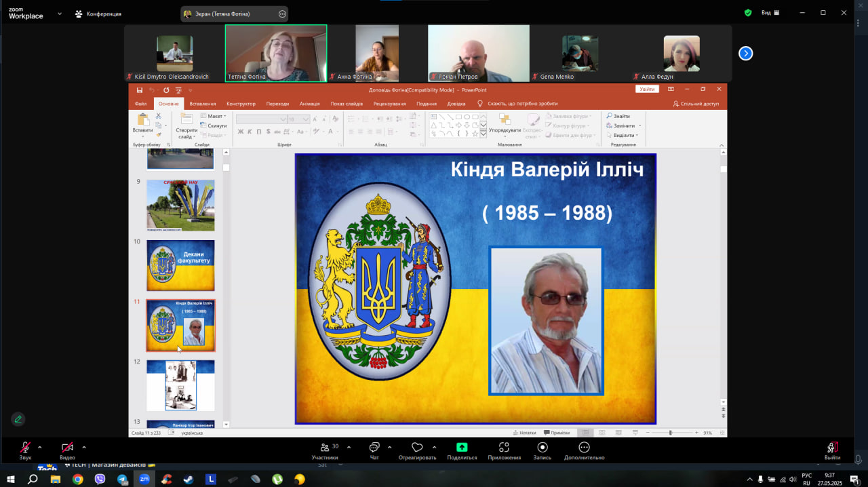The height and width of the screenshot is (487, 868).
Task: Click the Отреагировать reactions heart icon
Action: coord(417,447)
